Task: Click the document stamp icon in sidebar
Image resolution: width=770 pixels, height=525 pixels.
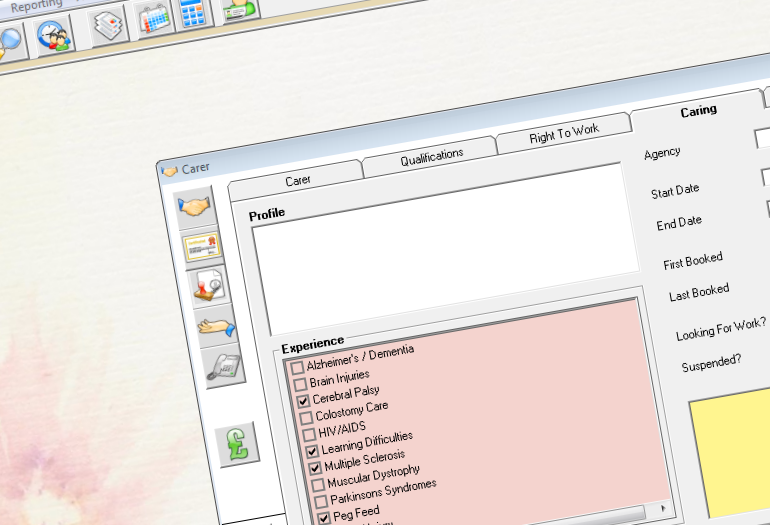Action: pyautogui.click(x=209, y=286)
